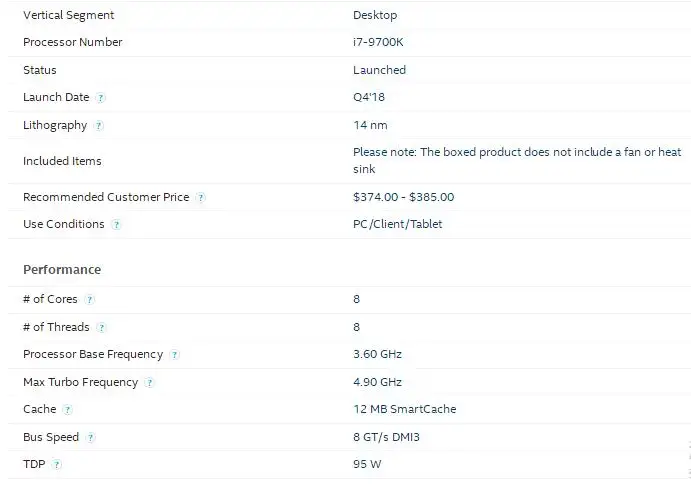Click the Max Turbo Frequency question mark
This screenshot has height=486, width=691.
149,382
